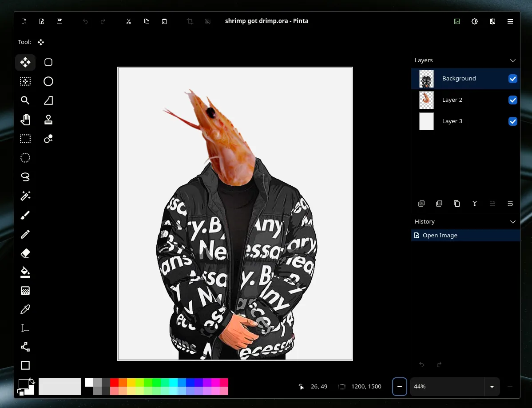Click the zoom out minus button

coord(399,387)
